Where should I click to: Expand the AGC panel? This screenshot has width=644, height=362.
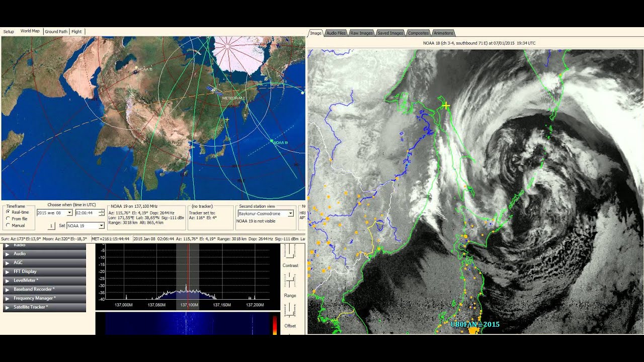click(44, 262)
